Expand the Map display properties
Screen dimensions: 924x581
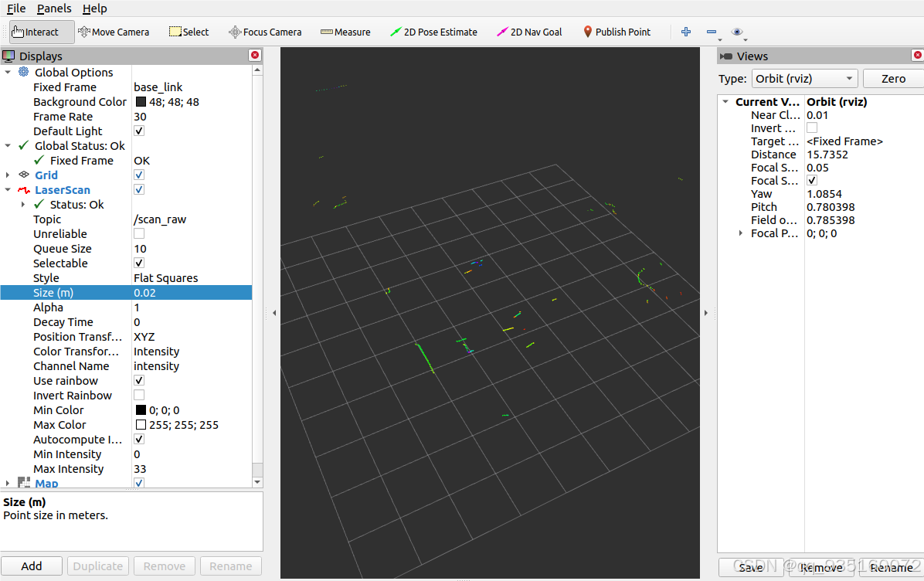click(x=8, y=483)
